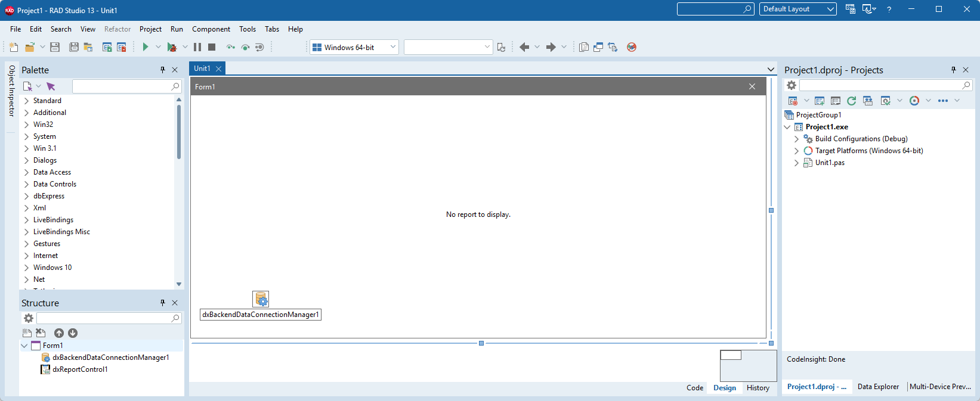Click the Structure move down arrow icon

pos(73,333)
